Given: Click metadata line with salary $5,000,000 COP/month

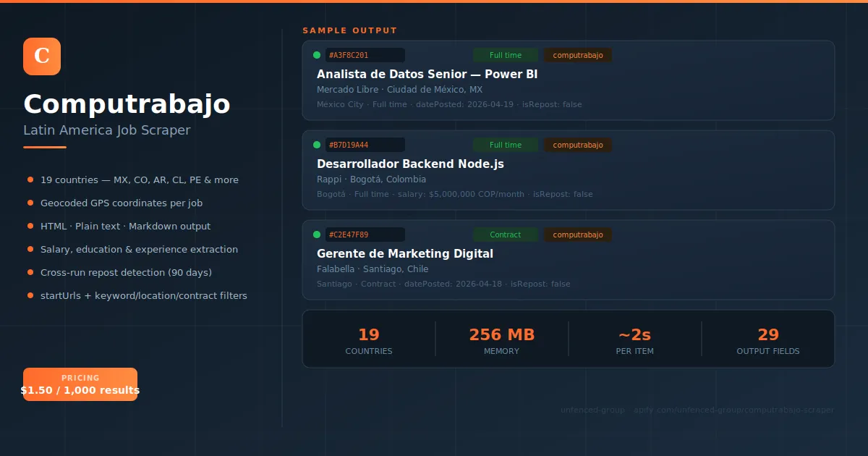Looking at the screenshot, I should 454,194.
